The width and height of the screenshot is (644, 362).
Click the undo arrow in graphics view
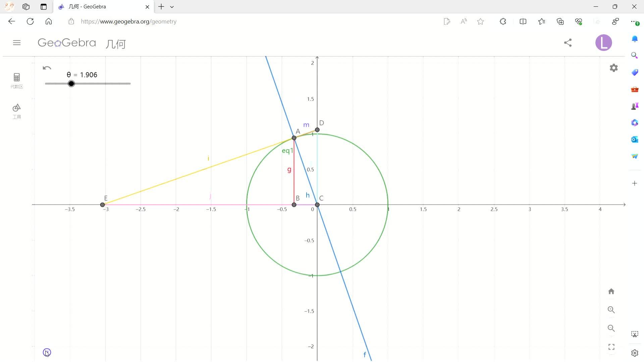pos(47,68)
